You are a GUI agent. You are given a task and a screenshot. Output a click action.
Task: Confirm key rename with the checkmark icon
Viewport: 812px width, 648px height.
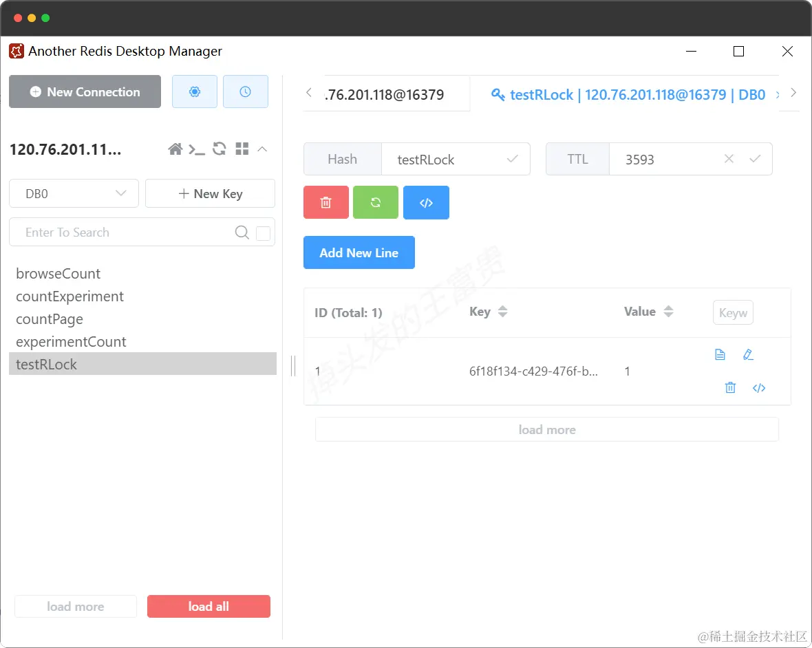512,159
